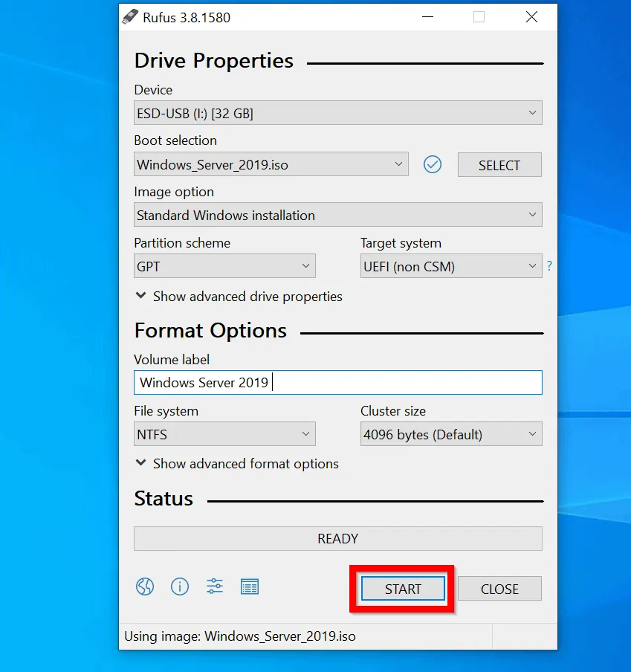This screenshot has width=631, height=672.
Task: Click the About info icon
Action: (180, 587)
